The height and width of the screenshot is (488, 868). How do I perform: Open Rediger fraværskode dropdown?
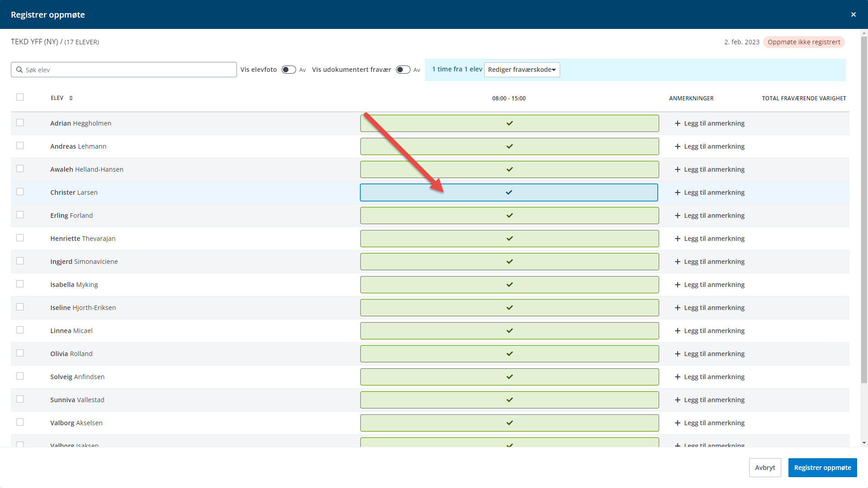522,70
